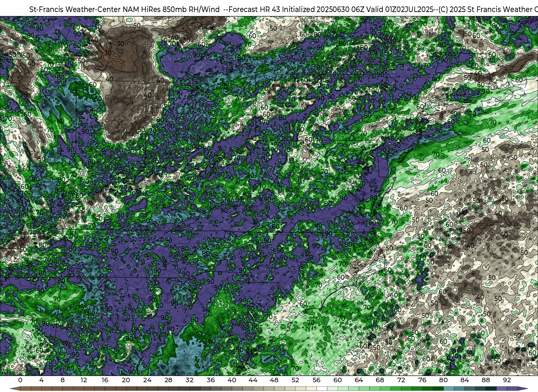The width and height of the screenshot is (538, 392).
Task: Click colorbar tick label 20
Action: 126,380
